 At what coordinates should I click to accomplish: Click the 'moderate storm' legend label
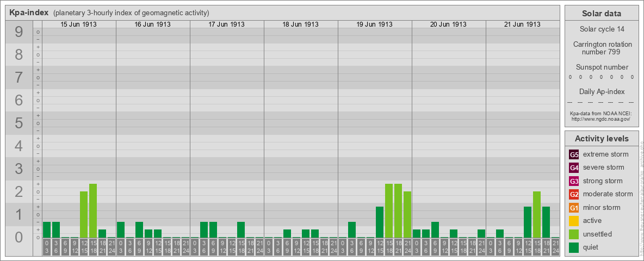click(x=608, y=194)
